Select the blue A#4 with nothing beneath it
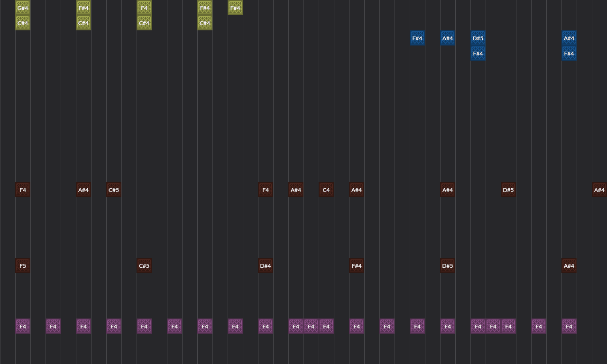 pos(448,38)
